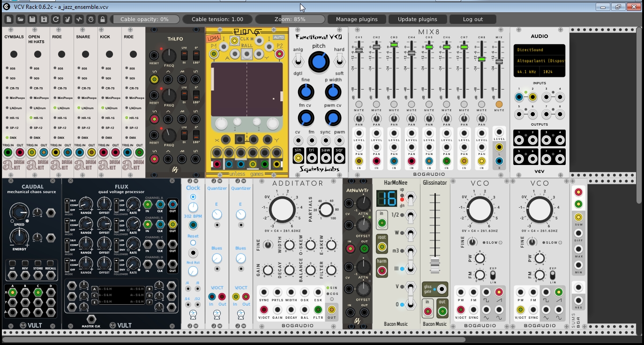Click the sin output jack on Functional VCO
The width and height of the screenshot is (644, 345).
[x=298, y=158]
